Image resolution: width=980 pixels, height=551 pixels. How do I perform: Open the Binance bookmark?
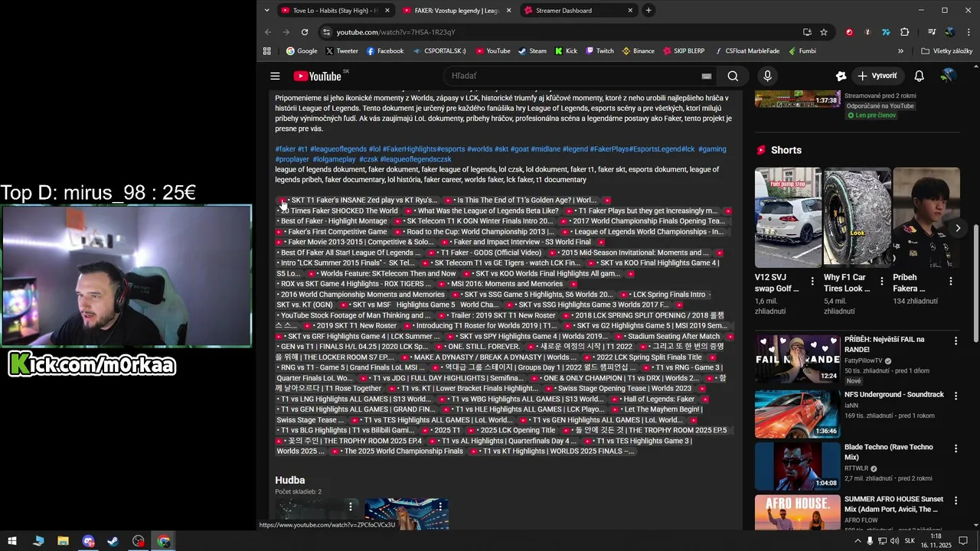tap(638, 51)
